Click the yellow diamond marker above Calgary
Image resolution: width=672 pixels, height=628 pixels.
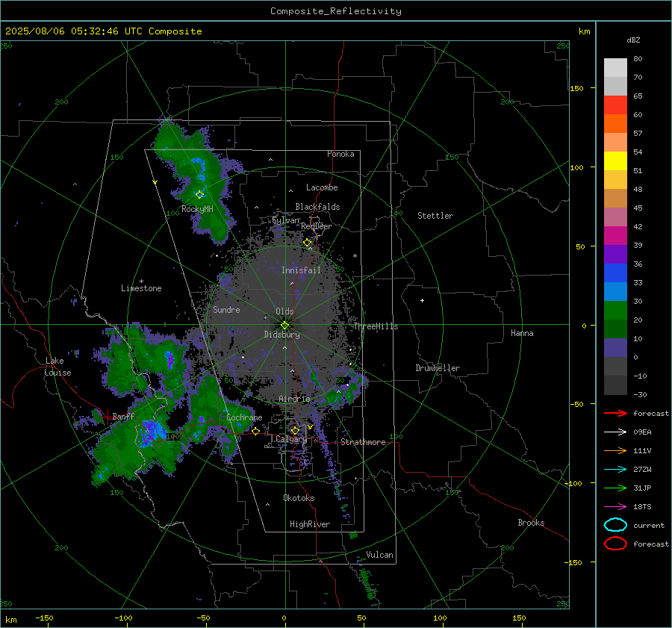295,430
